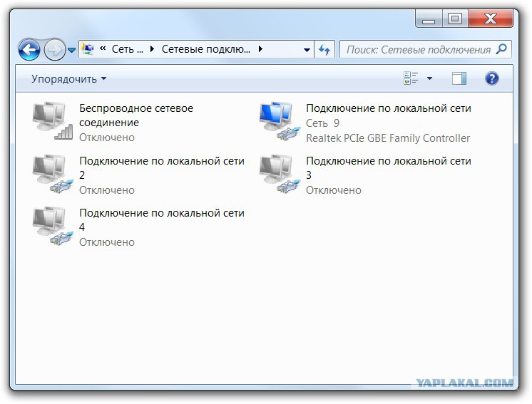532x404 pixels.
Task: Expand the arrow after 'Сеть ...' breadcrumb
Action: point(153,49)
